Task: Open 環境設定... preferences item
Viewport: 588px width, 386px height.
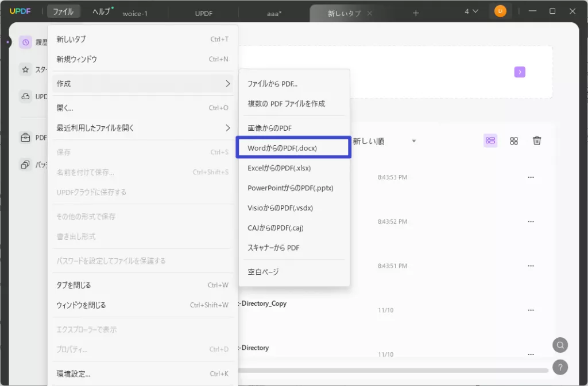Action: (x=142, y=373)
